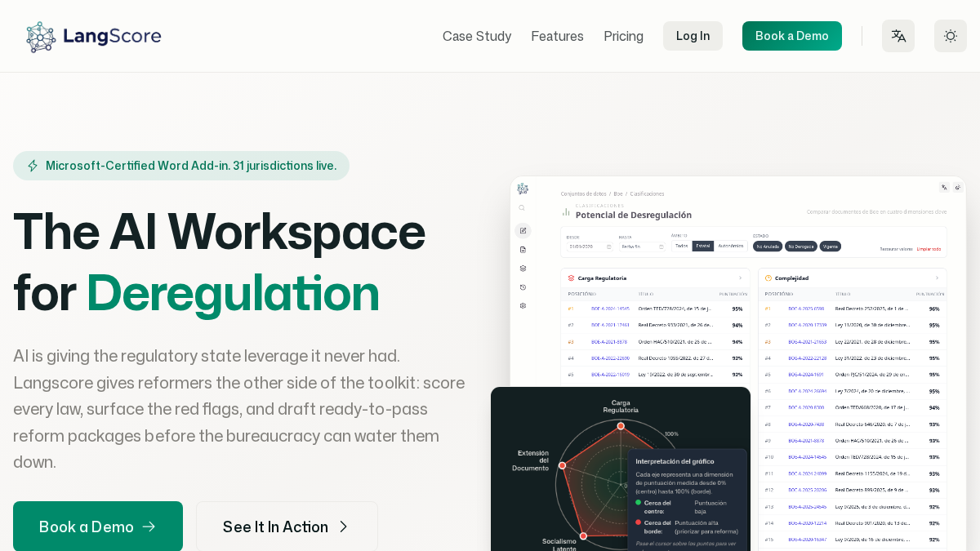Click the arrow icon in hero Book a Demo
This screenshot has height=551, width=980.
(x=149, y=527)
